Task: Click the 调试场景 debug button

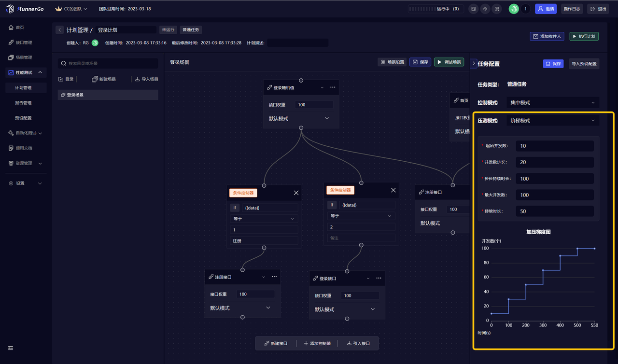Action: pyautogui.click(x=449, y=62)
